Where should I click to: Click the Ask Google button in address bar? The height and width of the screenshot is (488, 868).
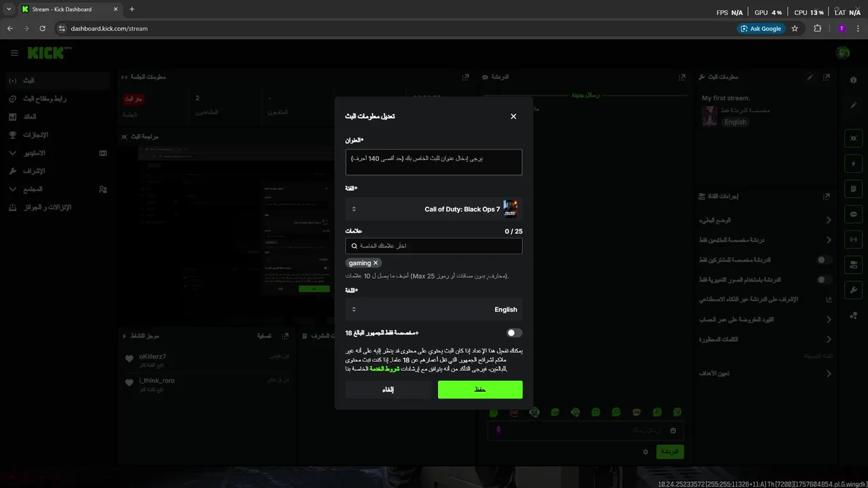761,28
